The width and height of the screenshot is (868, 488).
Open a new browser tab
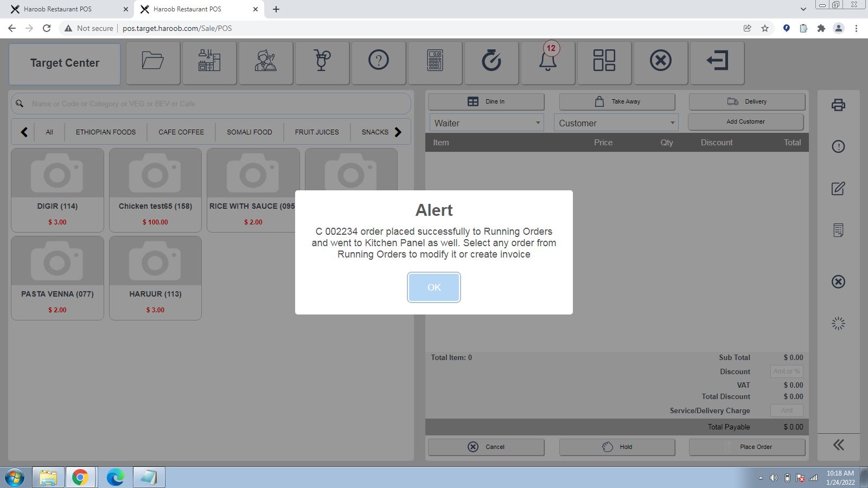(x=276, y=9)
